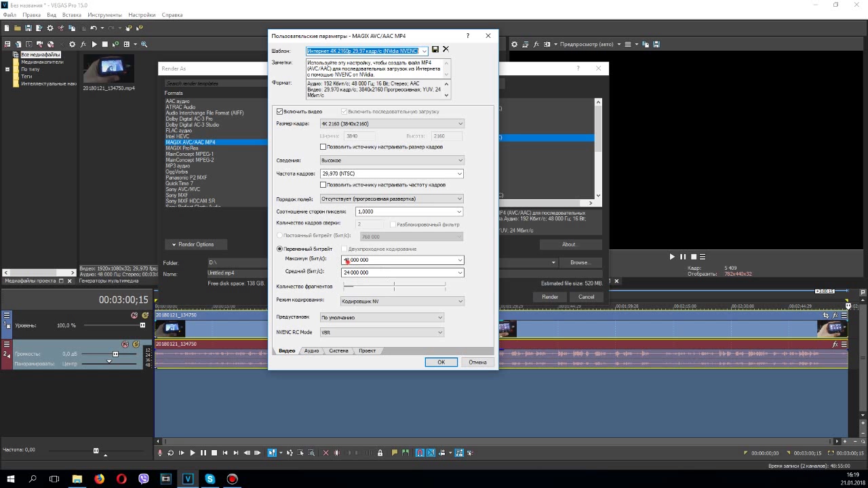Screen dimensions: 868x488
Task: Go to start of the timeline
Action: click(225, 453)
